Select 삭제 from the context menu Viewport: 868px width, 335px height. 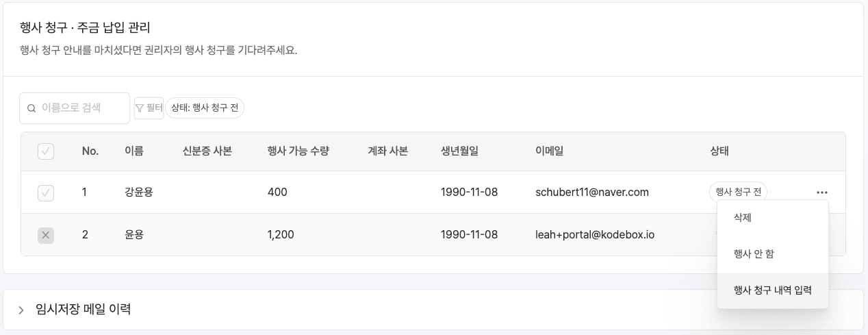pyautogui.click(x=743, y=217)
